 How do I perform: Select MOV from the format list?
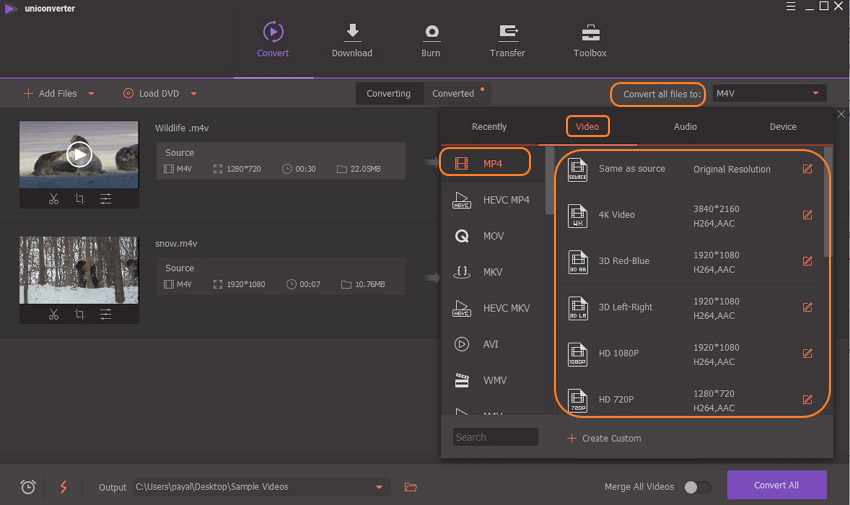(x=493, y=236)
